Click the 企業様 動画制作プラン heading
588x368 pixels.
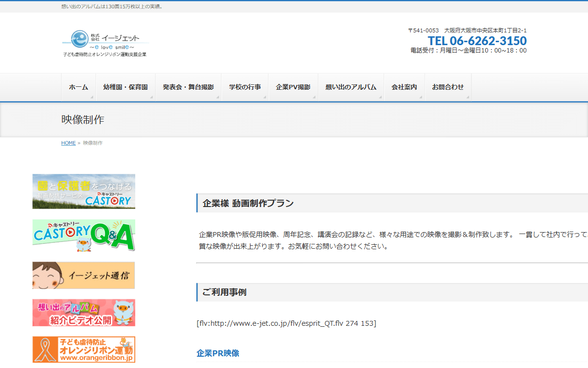pos(248,203)
